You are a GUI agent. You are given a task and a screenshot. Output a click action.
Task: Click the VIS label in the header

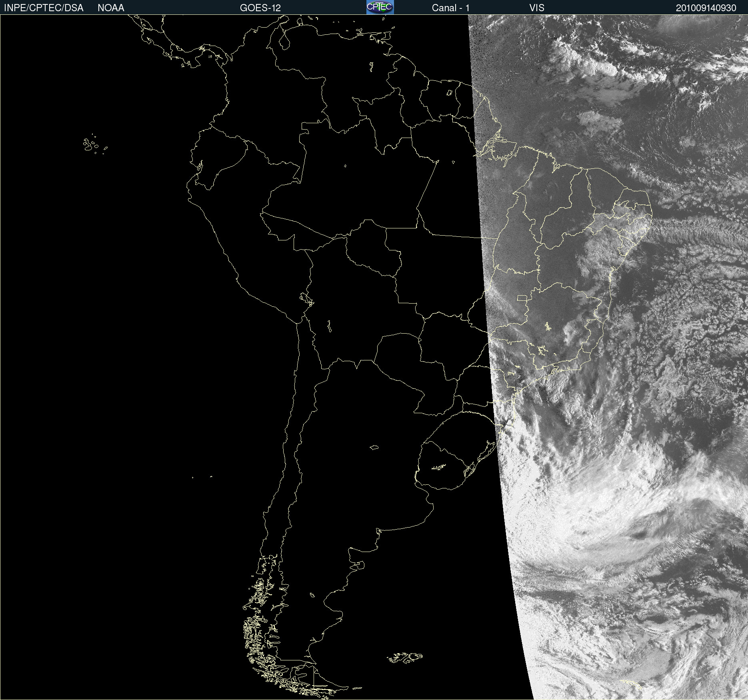tap(537, 8)
